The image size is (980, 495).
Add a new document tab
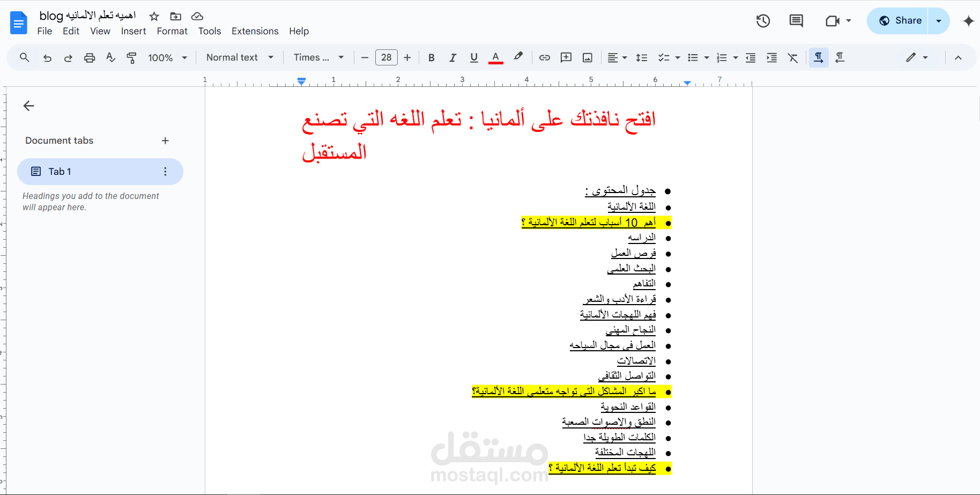click(165, 141)
